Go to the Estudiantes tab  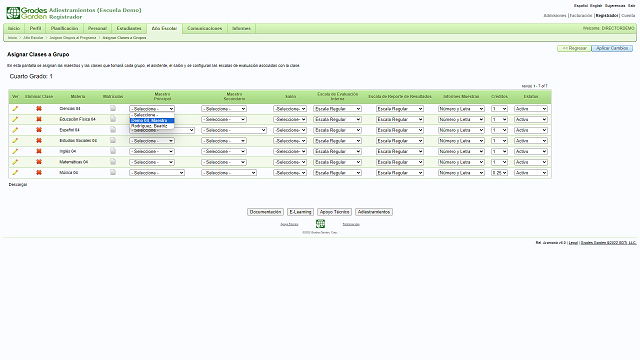(129, 29)
